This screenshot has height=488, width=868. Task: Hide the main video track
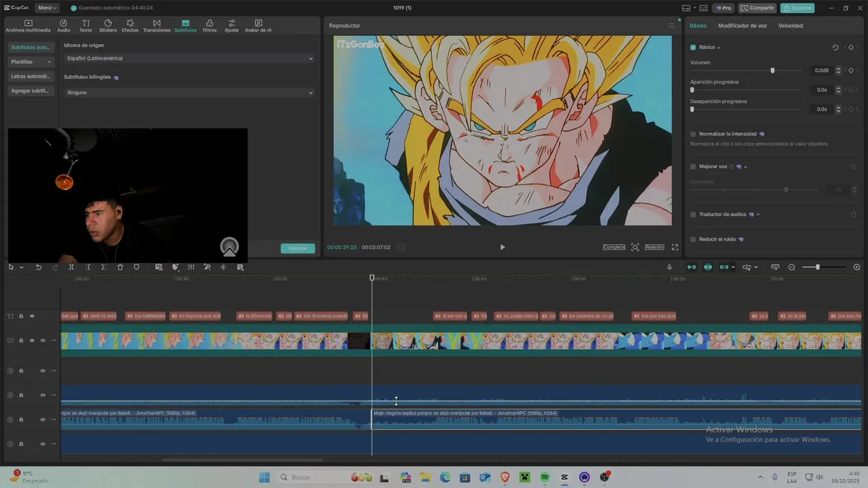tap(32, 341)
